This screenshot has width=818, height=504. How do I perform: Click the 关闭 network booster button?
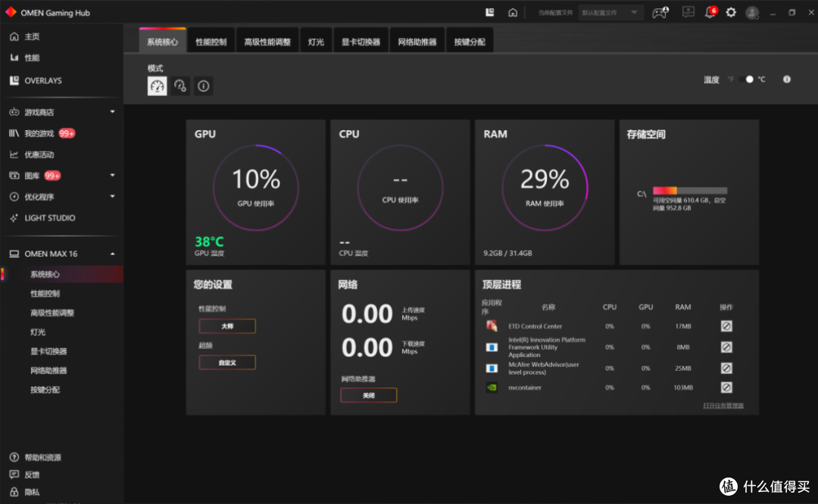(368, 395)
